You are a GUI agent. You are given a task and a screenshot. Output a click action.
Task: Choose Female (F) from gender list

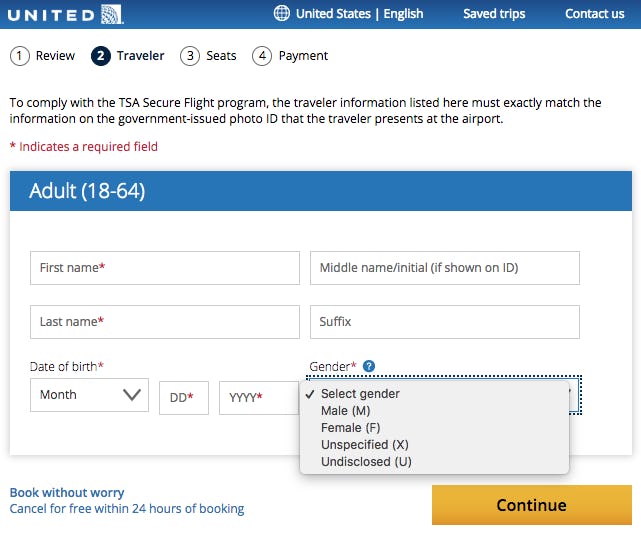click(350, 428)
